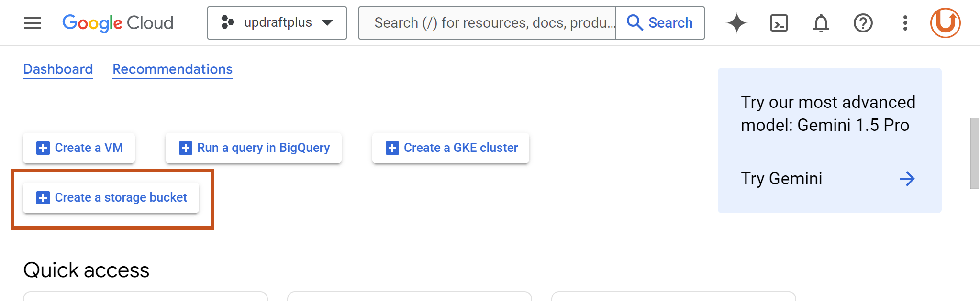The height and width of the screenshot is (301, 980).
Task: Click the vertical page scrollbar
Action: (975, 153)
